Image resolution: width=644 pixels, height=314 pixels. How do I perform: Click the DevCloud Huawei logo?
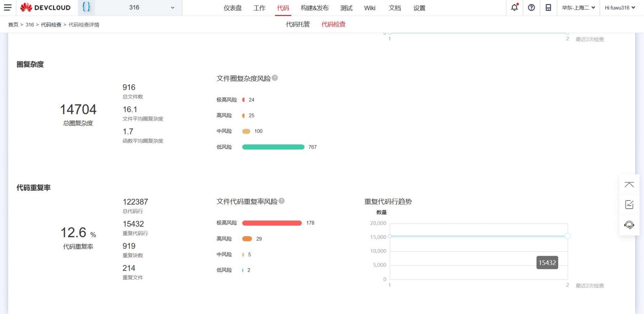coord(45,8)
